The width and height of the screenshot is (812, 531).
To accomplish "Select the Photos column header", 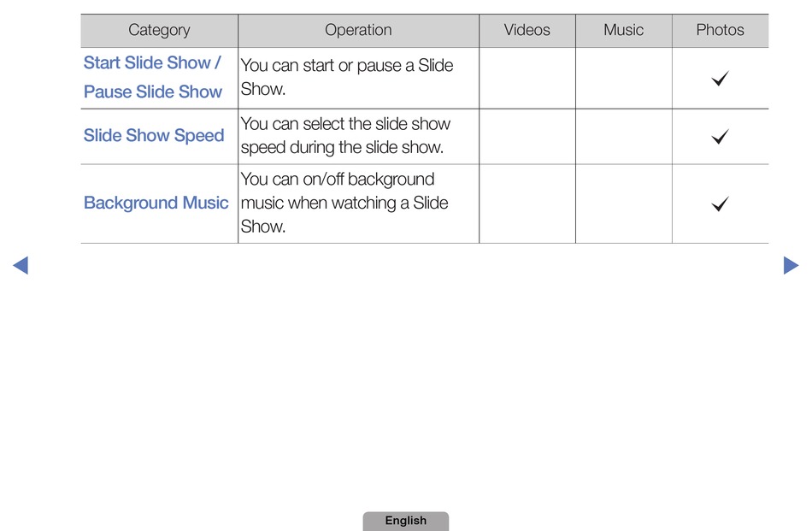I will coord(721,31).
